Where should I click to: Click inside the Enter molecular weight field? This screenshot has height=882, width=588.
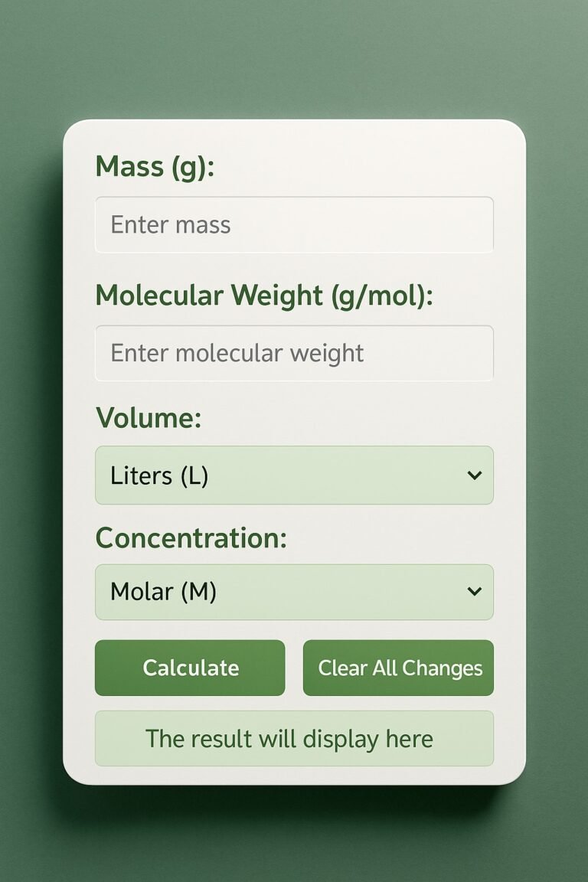(294, 353)
